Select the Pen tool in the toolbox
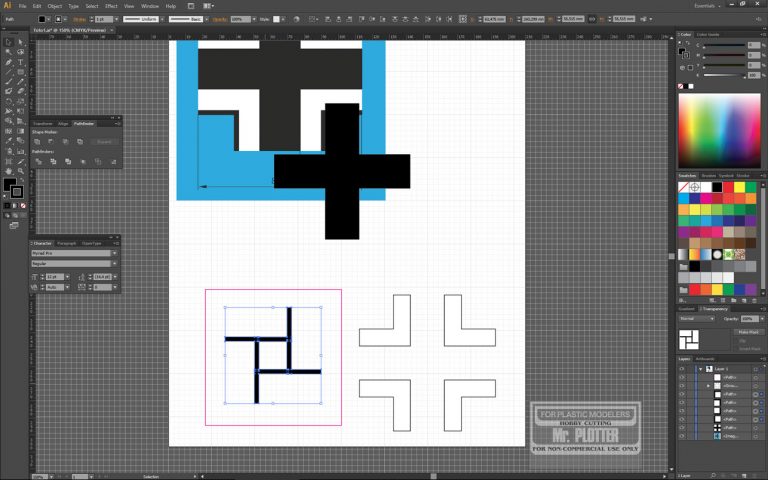The height and width of the screenshot is (480, 768). coord(8,62)
